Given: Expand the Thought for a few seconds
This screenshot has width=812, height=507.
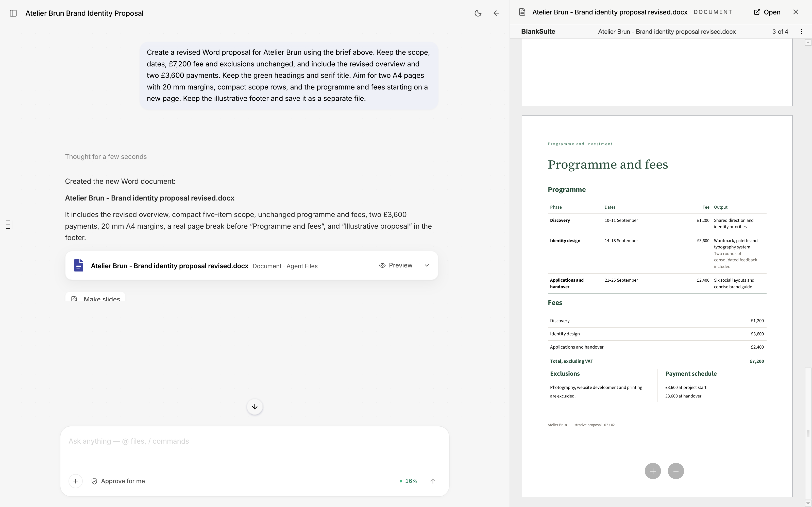Looking at the screenshot, I should click(x=106, y=157).
